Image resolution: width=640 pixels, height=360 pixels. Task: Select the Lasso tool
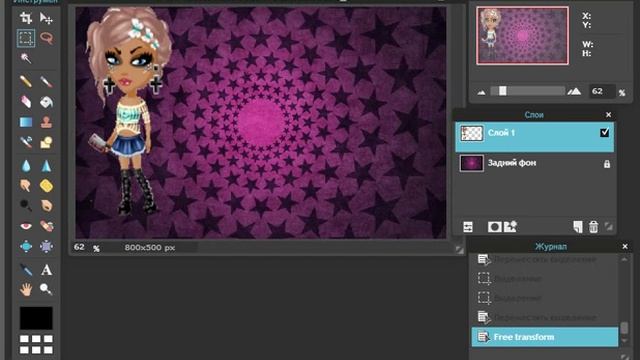(x=46, y=38)
